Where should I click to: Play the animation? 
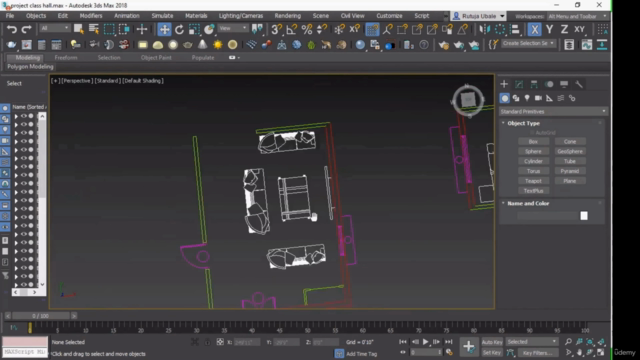pyautogui.click(x=425, y=342)
